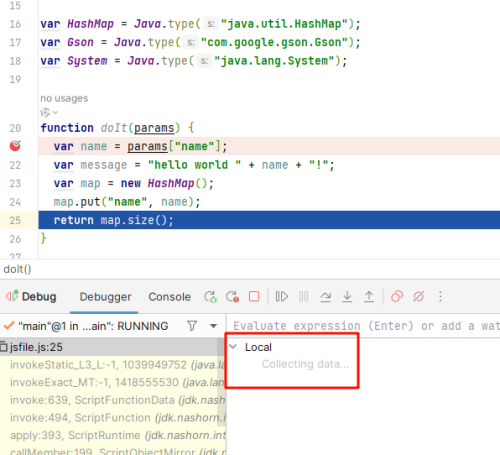Click the Rerun debug session icon
The image size is (500, 455).
[x=211, y=296]
